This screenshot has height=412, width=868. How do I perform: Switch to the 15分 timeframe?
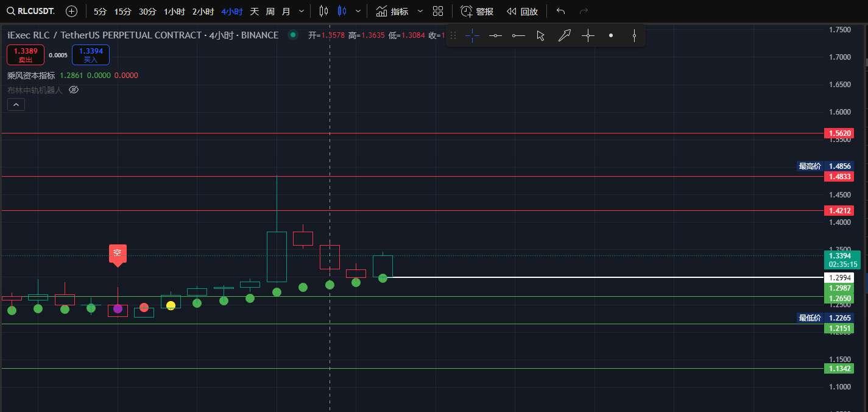tap(122, 12)
